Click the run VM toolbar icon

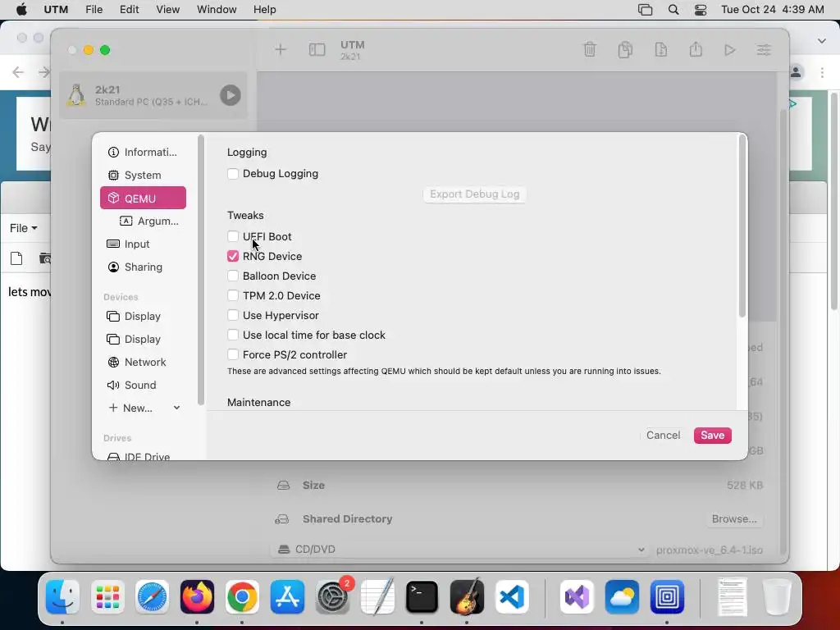point(729,50)
